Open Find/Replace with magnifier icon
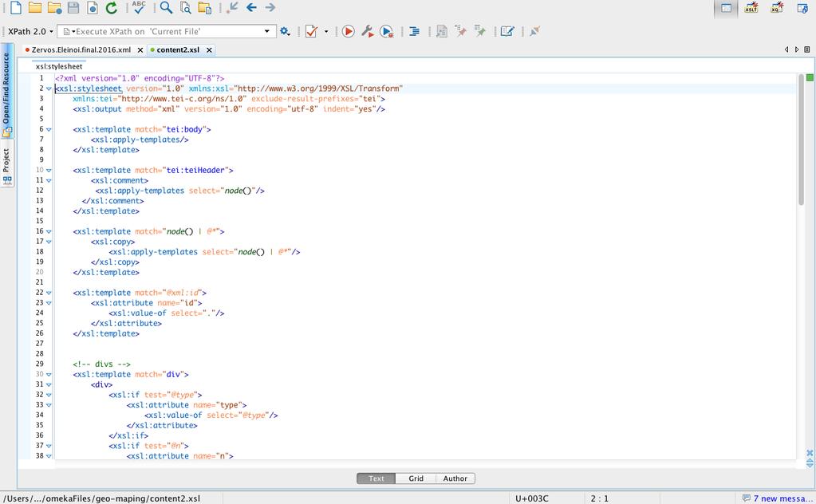 point(166,7)
